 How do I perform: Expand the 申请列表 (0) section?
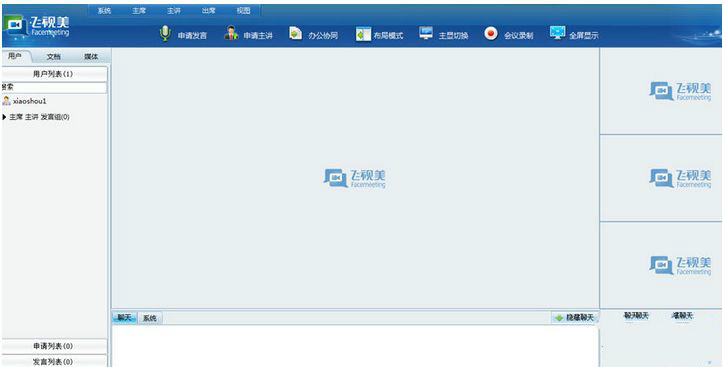click(x=54, y=346)
